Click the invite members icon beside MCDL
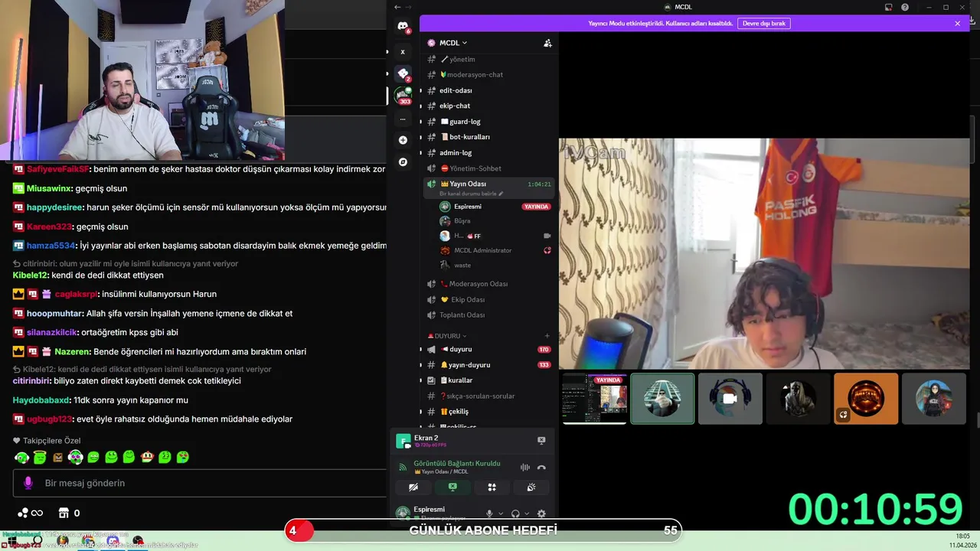 tap(547, 43)
